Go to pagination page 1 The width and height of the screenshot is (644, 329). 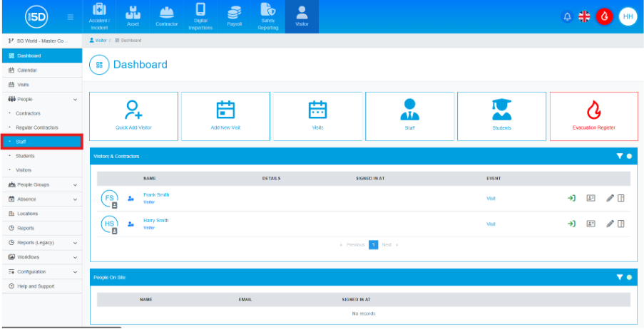pyautogui.click(x=373, y=244)
